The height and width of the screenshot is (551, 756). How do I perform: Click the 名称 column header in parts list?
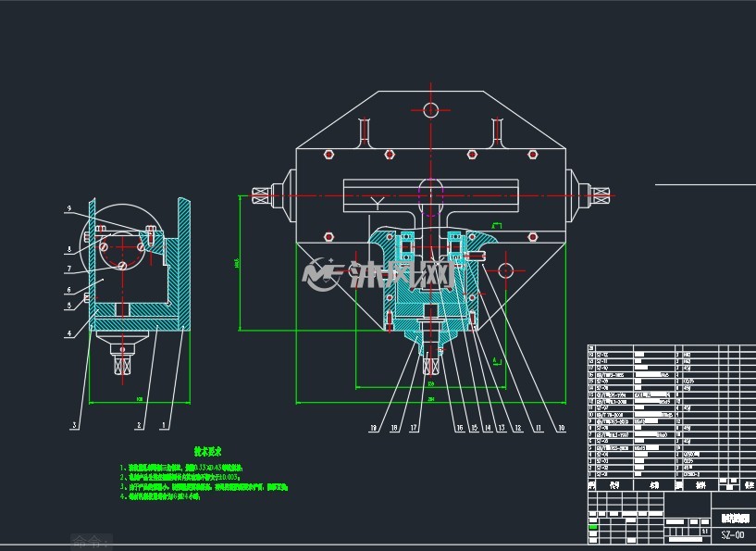[x=654, y=485]
